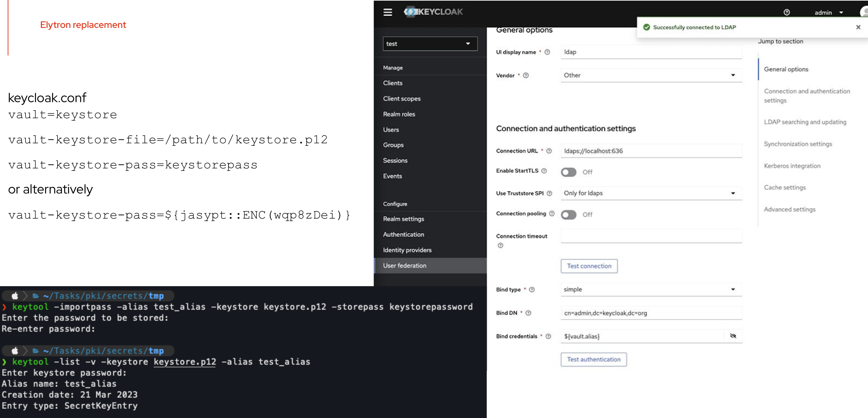Turn on Connection pooling
The width and height of the screenshot is (868, 418).
click(568, 215)
